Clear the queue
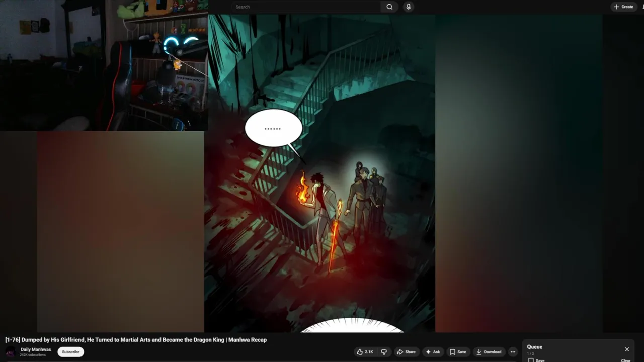 pos(625,360)
